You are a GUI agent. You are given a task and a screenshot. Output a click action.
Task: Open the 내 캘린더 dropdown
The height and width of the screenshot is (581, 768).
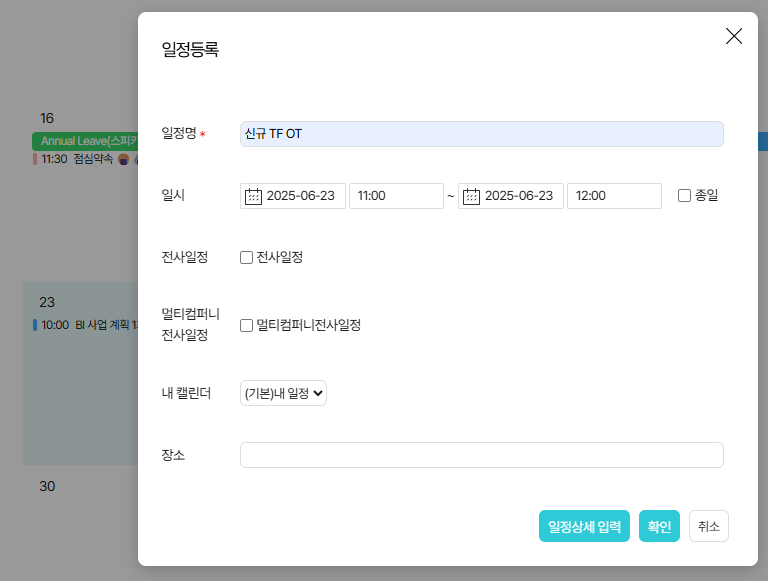[x=283, y=393]
